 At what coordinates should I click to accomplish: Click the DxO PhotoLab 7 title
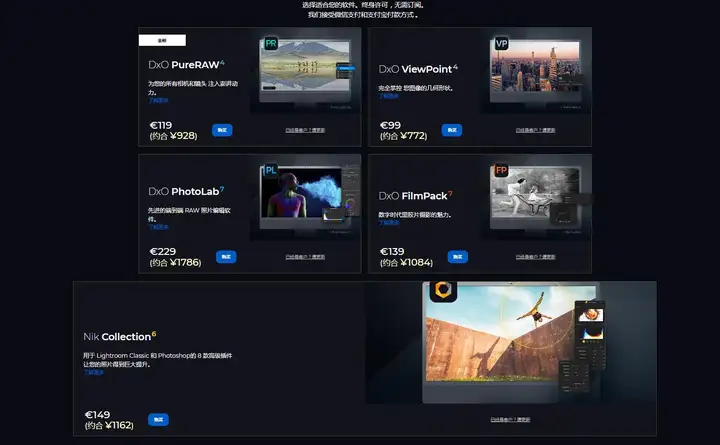pyautogui.click(x=186, y=191)
